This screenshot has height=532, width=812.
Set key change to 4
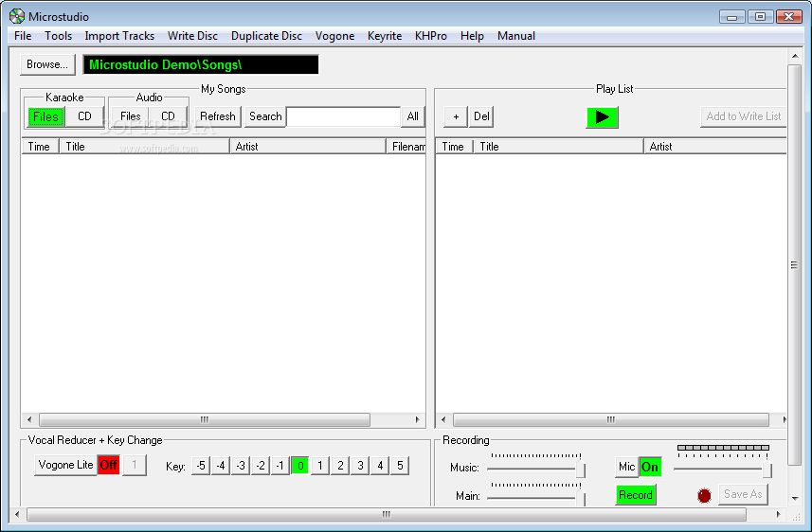coord(380,466)
